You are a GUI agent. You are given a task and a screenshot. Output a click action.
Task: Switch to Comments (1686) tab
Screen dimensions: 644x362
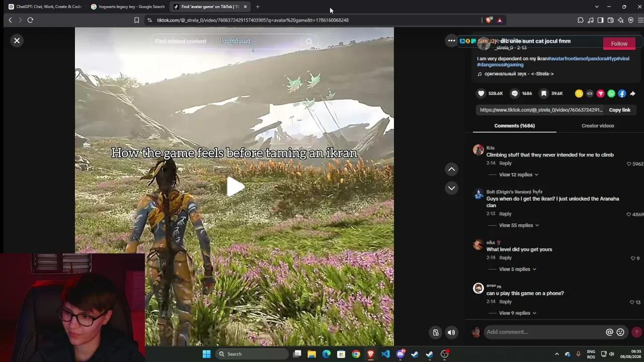coord(514,126)
